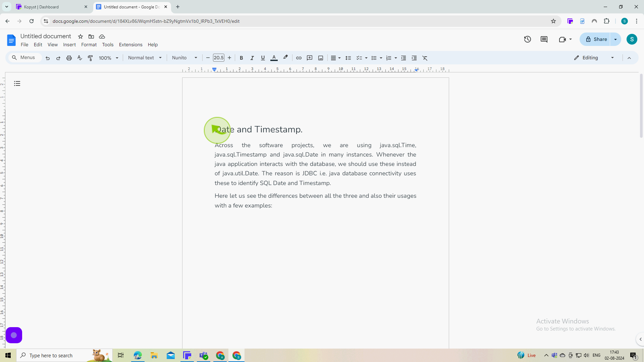This screenshot has height=362, width=644.
Task: Click the Underline formatting icon
Action: 262,57
